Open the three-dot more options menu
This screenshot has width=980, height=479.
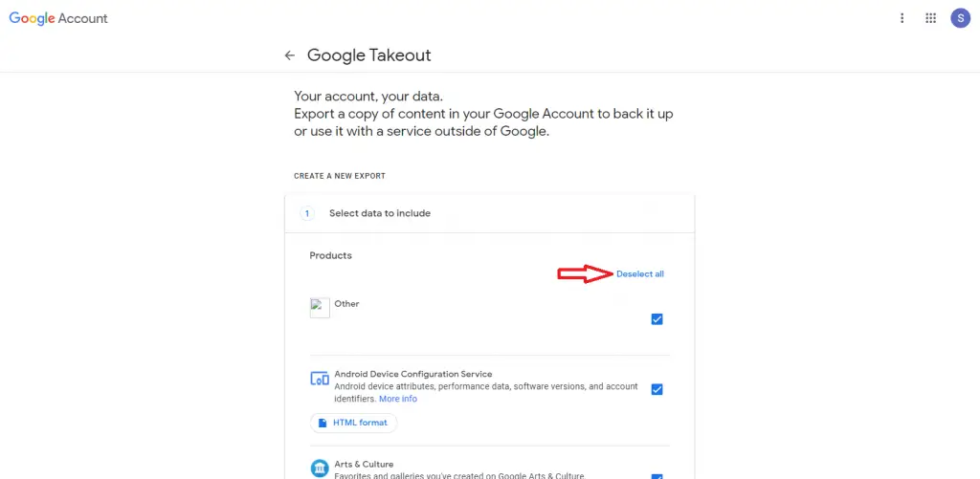pyautogui.click(x=902, y=18)
